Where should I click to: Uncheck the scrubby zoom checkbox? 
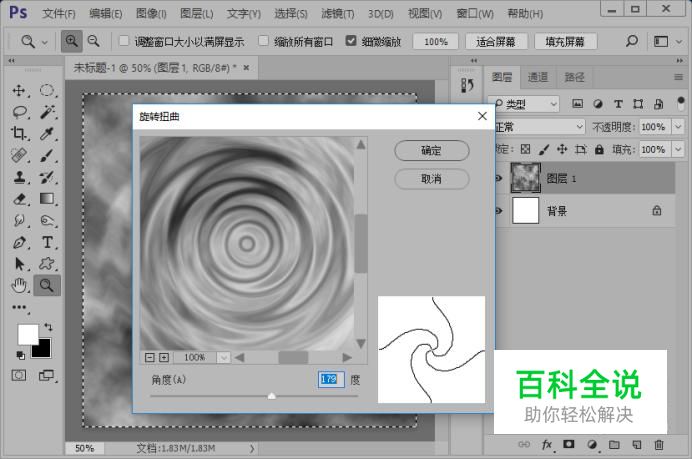[351, 41]
